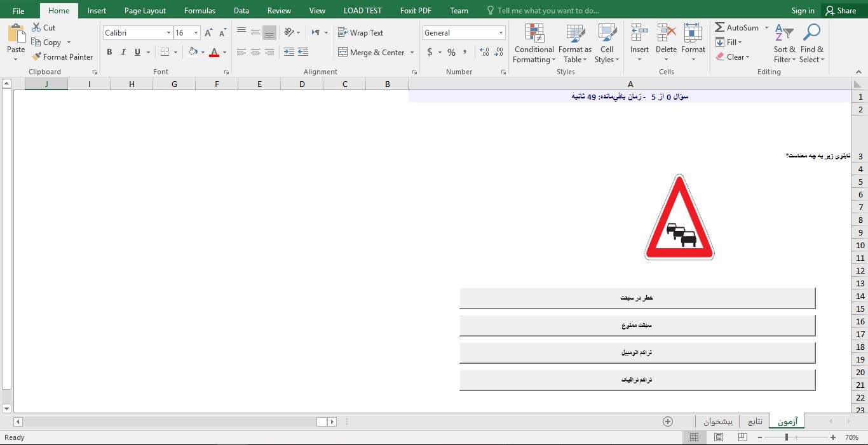Viewport: 868px width, 445px height.
Task: Click the Increase Font Size icon
Action: coord(208,33)
